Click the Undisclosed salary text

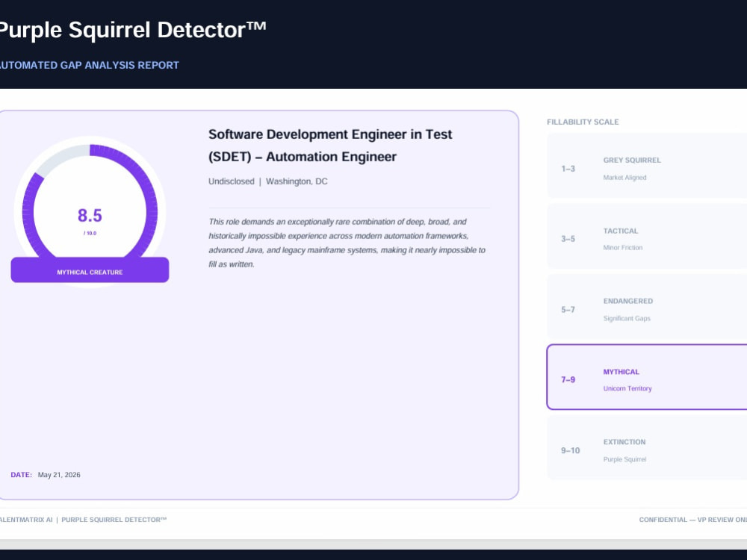click(231, 181)
